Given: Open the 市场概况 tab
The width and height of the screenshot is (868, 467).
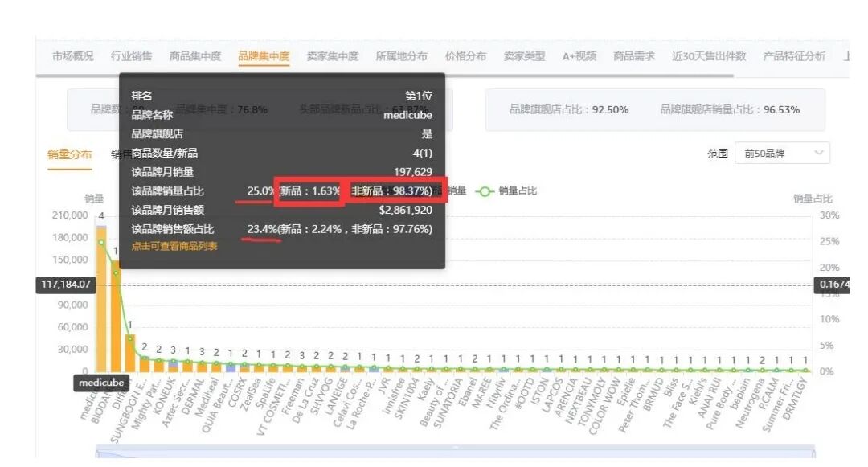Looking at the screenshot, I should coord(72,56).
